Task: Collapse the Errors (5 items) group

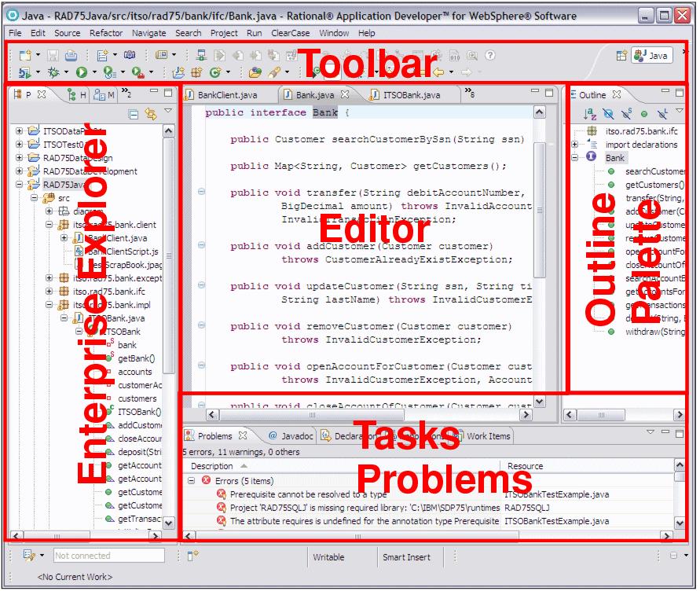Action: [191, 481]
